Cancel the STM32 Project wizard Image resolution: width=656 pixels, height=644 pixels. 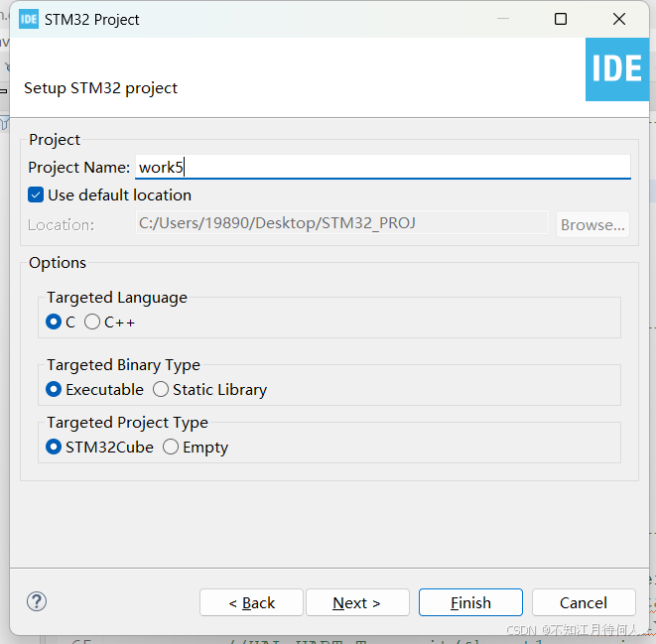584,602
